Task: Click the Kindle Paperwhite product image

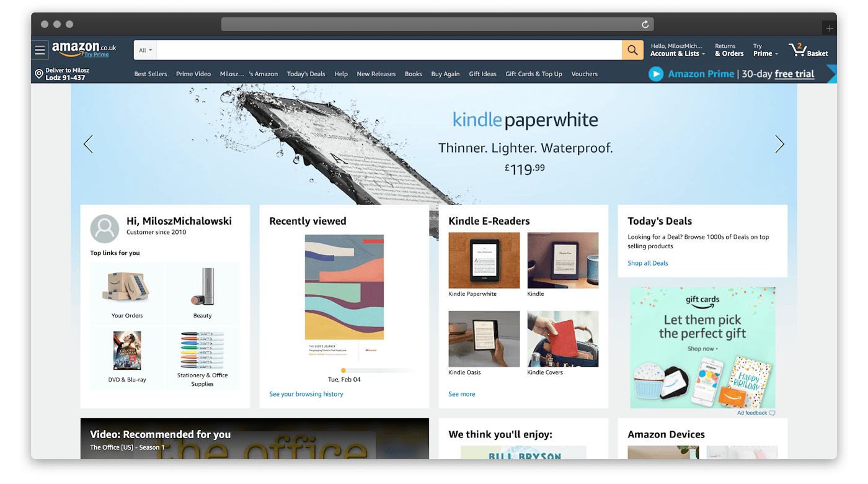Action: [x=484, y=260]
